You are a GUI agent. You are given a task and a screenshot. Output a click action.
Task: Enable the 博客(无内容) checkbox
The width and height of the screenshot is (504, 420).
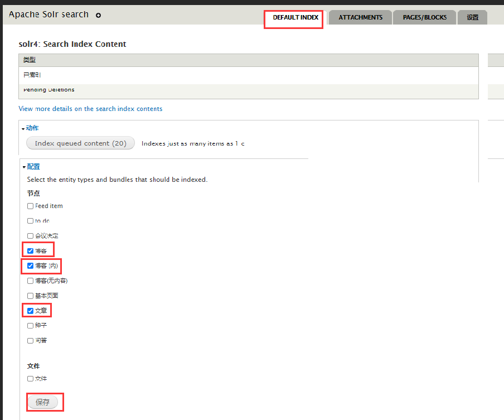[30, 281]
